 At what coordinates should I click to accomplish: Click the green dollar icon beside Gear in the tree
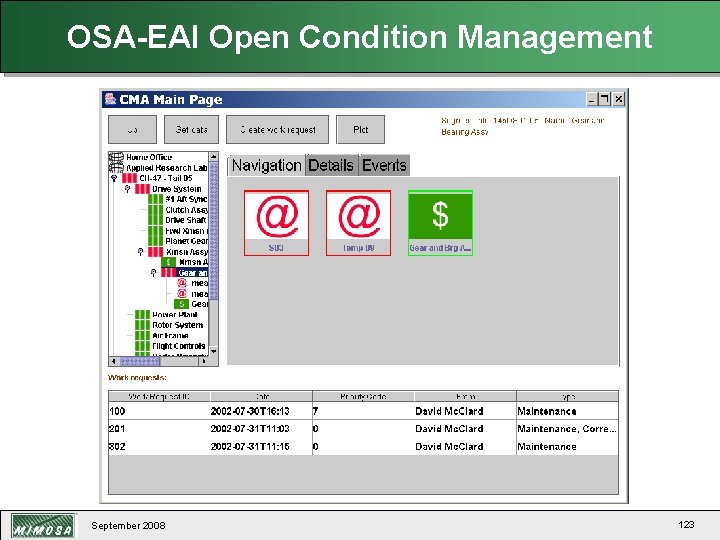click(x=181, y=304)
